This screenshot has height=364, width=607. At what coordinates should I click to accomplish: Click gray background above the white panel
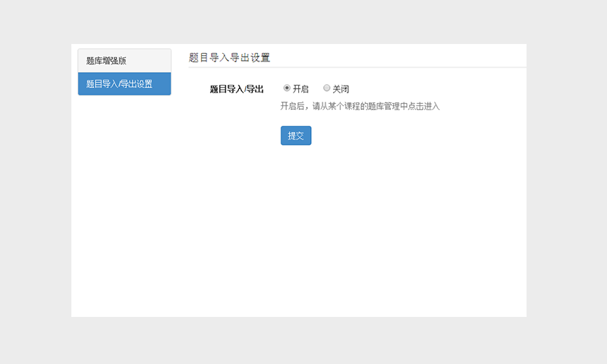(303, 21)
